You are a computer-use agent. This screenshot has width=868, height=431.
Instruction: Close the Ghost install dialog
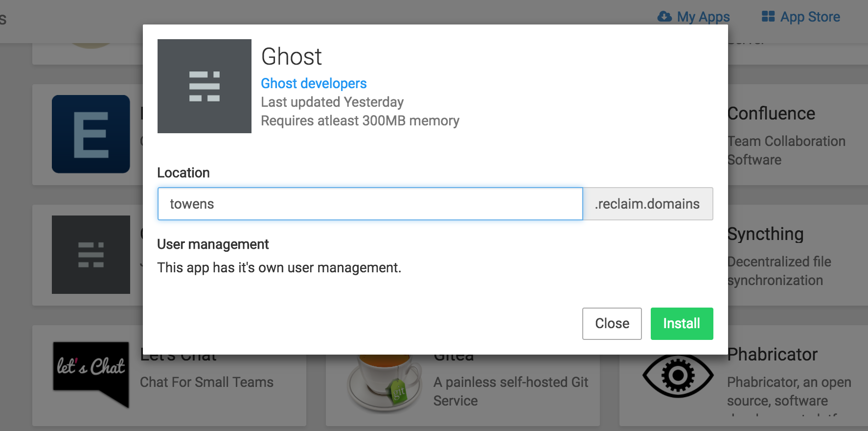coord(612,323)
